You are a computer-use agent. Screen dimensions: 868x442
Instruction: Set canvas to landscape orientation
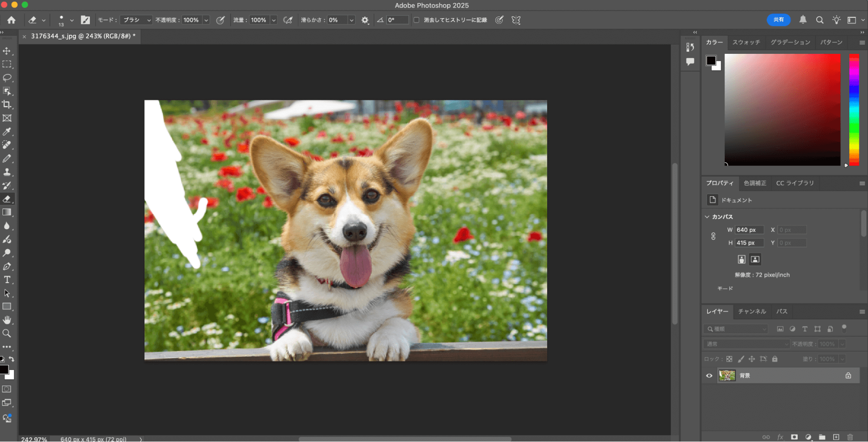point(755,259)
